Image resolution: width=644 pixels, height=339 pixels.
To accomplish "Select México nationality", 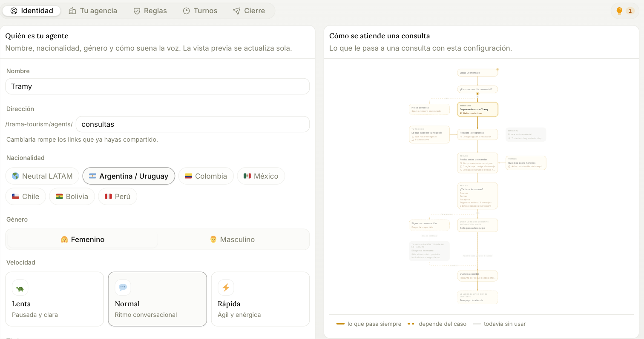I will 261,176.
